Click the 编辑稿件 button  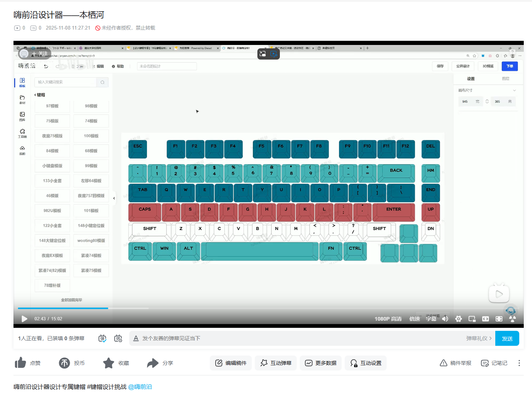tap(231, 363)
